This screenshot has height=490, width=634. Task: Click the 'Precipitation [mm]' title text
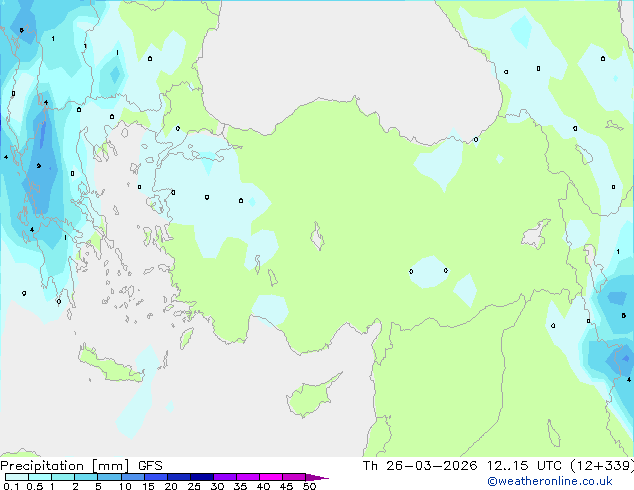65,466
